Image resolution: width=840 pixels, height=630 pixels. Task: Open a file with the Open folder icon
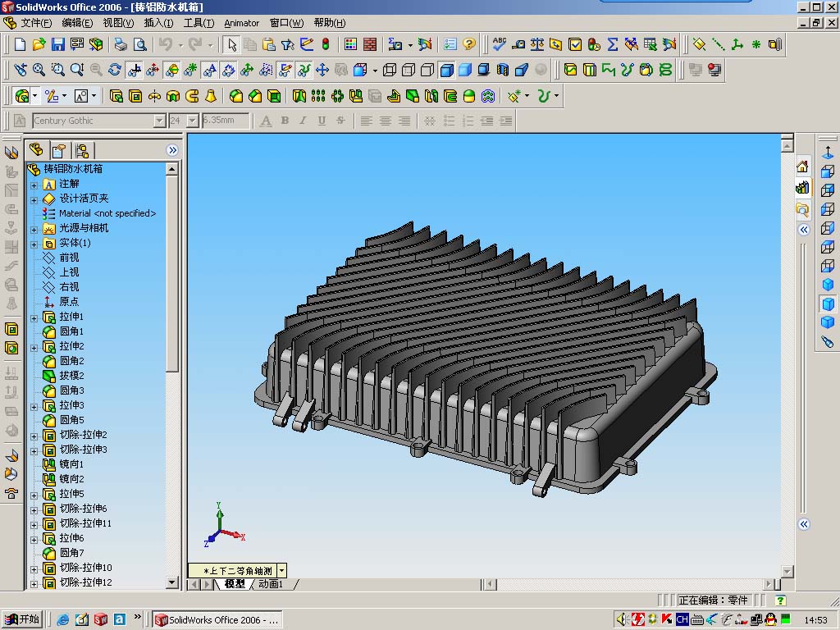pos(39,44)
